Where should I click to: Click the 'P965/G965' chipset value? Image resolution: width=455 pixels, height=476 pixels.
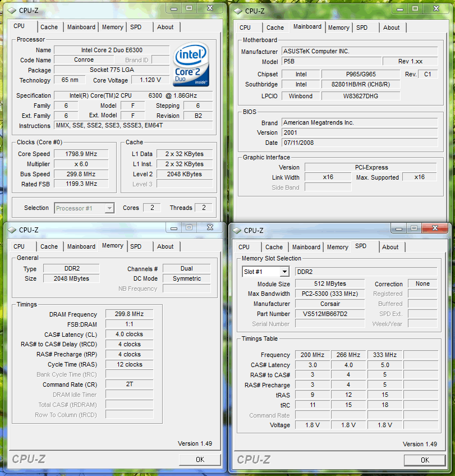361,74
